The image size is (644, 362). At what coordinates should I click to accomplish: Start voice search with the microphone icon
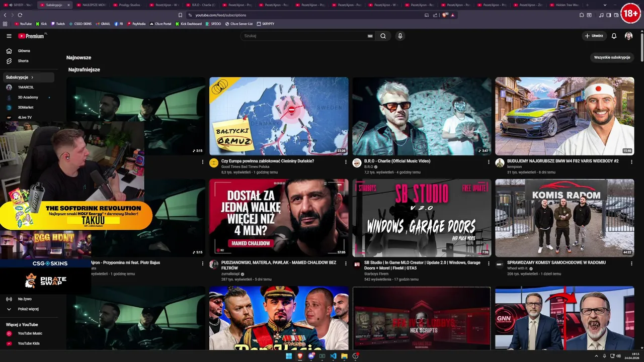[x=400, y=36]
